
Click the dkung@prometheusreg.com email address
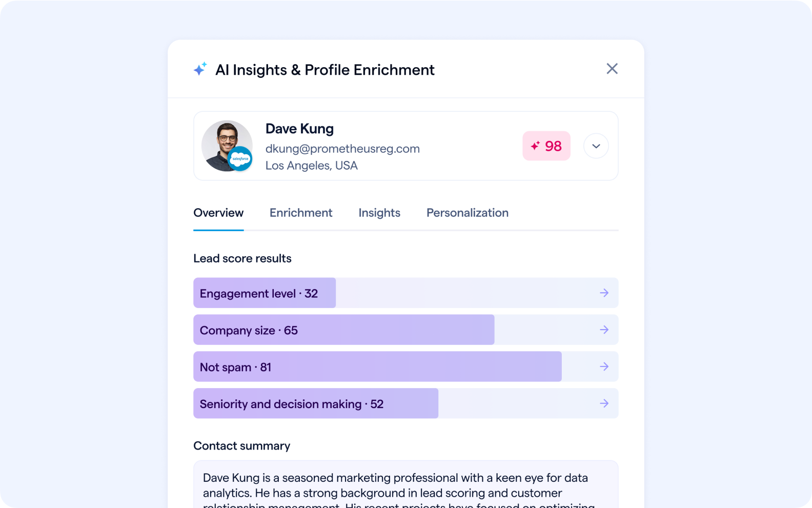pos(342,149)
